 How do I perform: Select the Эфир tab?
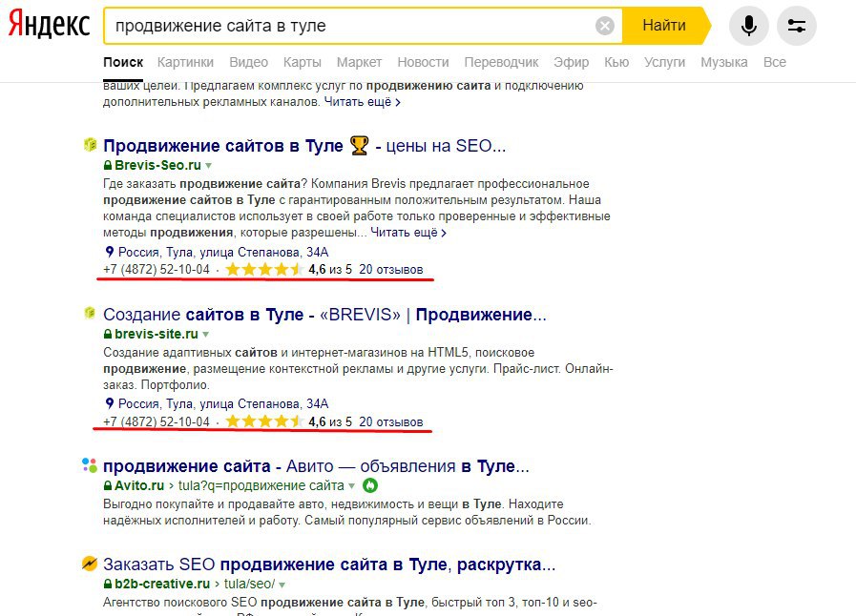pyautogui.click(x=571, y=62)
